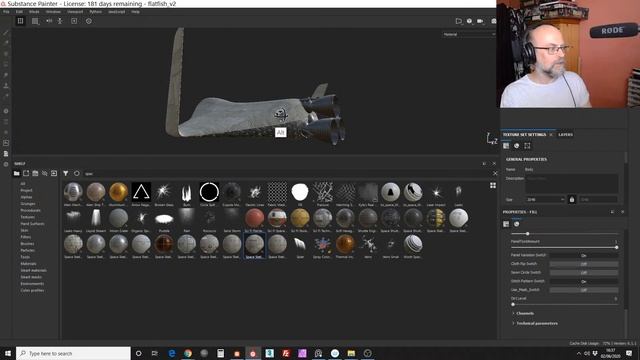This screenshot has height=360, width=640.
Task: Click the video camera icon above viewport
Action: (480, 21)
